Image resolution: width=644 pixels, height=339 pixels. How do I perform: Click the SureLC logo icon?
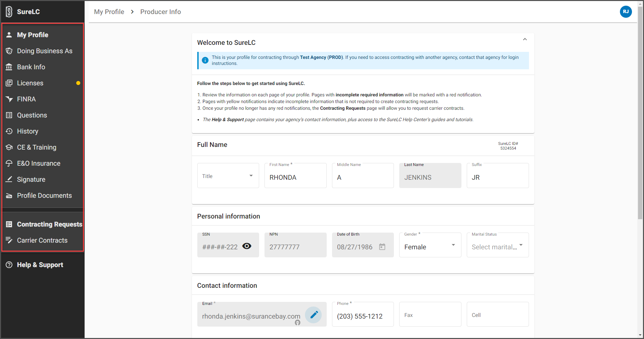coord(9,12)
